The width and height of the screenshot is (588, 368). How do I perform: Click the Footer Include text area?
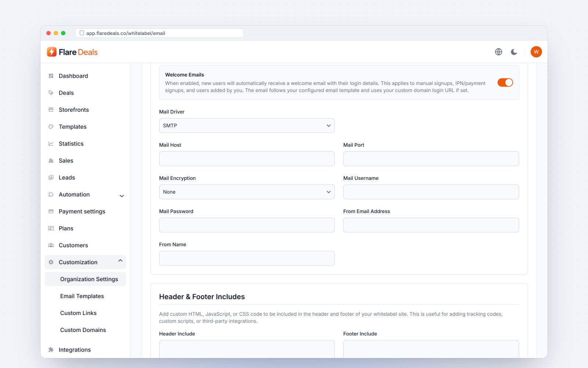pyautogui.click(x=431, y=349)
